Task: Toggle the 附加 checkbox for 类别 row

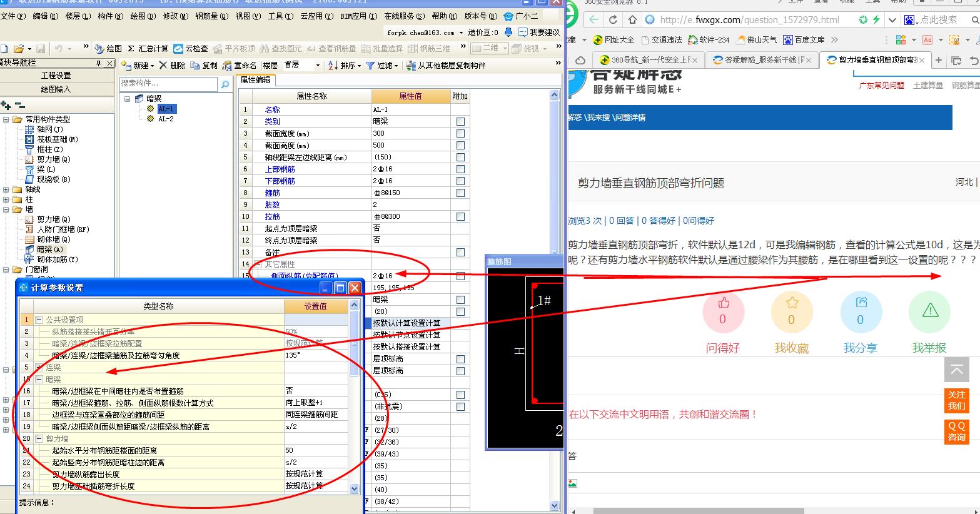Action: (x=460, y=121)
